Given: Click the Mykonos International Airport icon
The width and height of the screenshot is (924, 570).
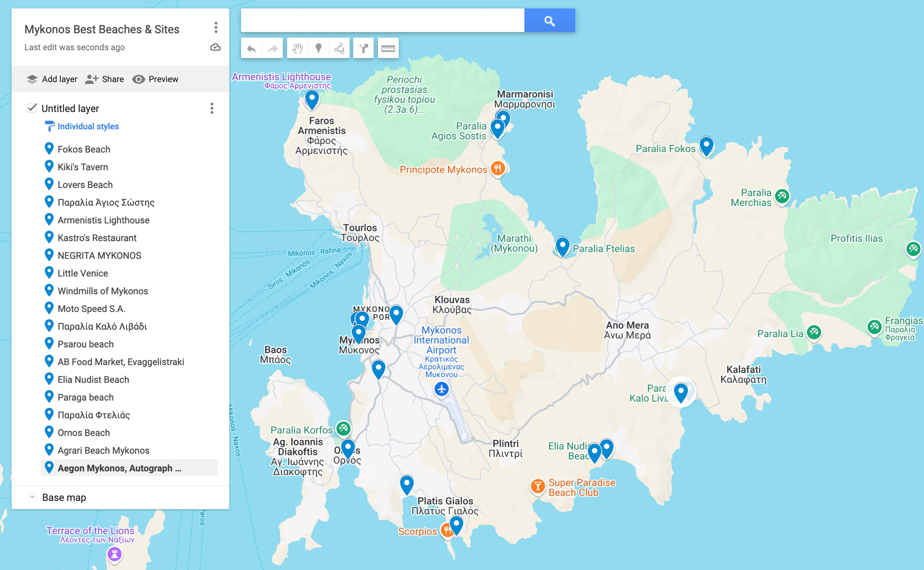Looking at the screenshot, I should [441, 389].
